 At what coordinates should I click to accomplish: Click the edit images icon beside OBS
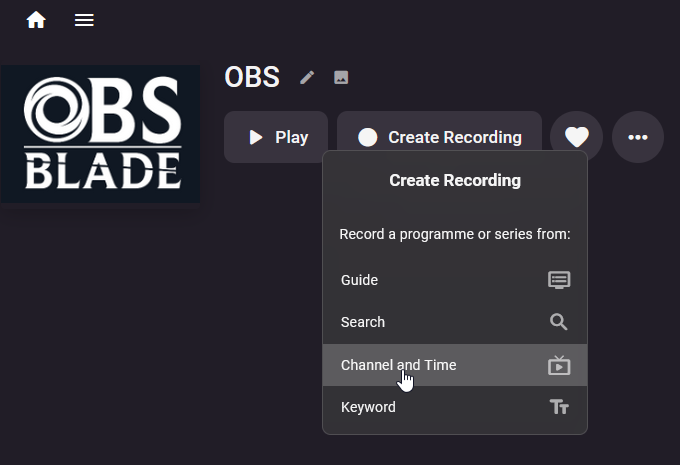click(x=341, y=78)
